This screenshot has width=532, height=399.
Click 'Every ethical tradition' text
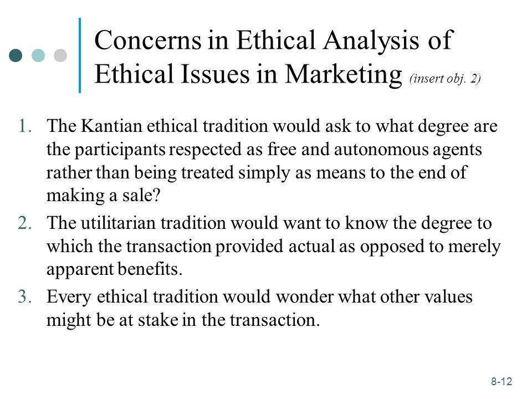click(132, 297)
